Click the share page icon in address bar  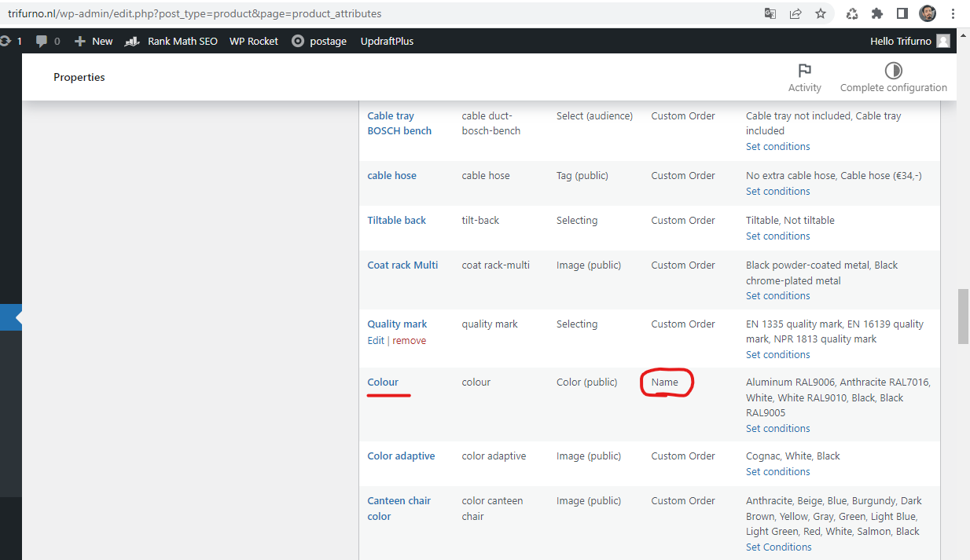click(x=795, y=13)
